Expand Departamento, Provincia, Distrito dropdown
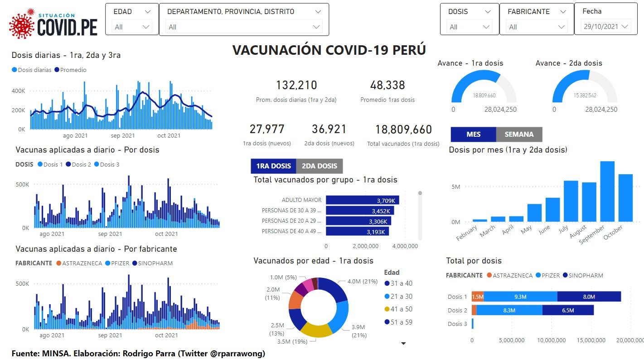The image size is (644, 359). 244,27
